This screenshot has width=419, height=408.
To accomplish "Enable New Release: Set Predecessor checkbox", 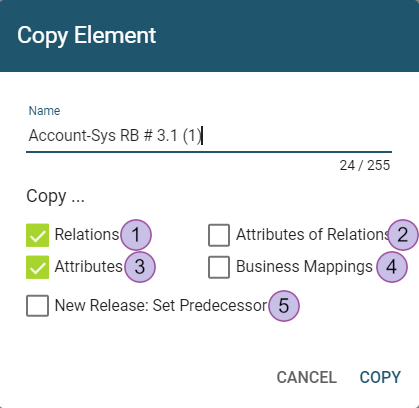I will (37, 305).
